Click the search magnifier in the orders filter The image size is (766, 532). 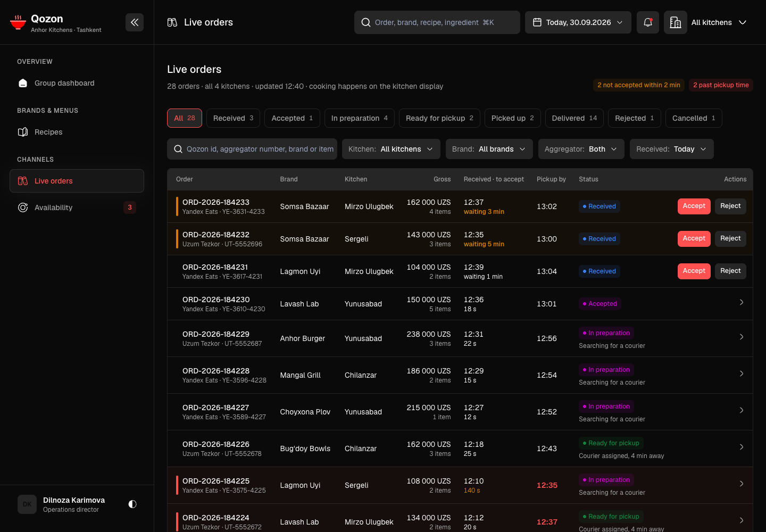click(x=178, y=149)
